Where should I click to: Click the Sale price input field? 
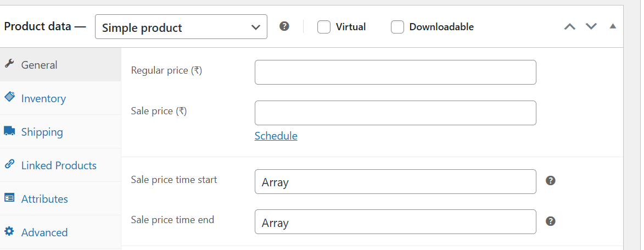click(395, 113)
